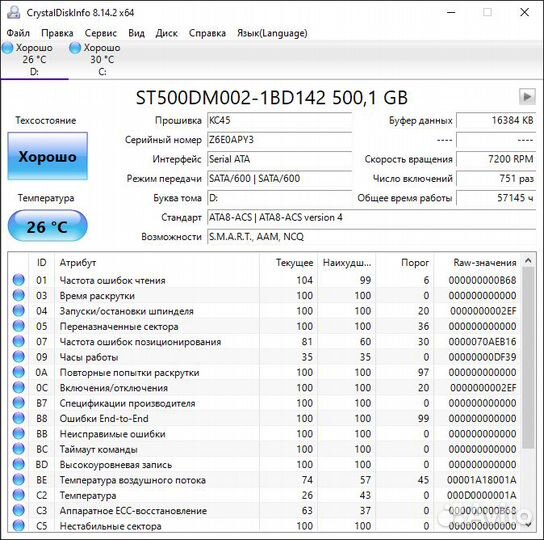This screenshot has width=544, height=540.
Task: Click raw value 00000000DF39
Action: click(482, 357)
